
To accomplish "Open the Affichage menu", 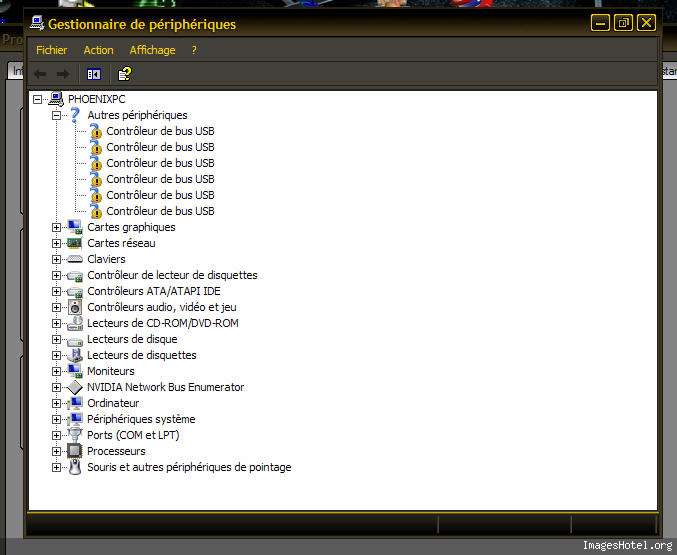I will coord(152,50).
